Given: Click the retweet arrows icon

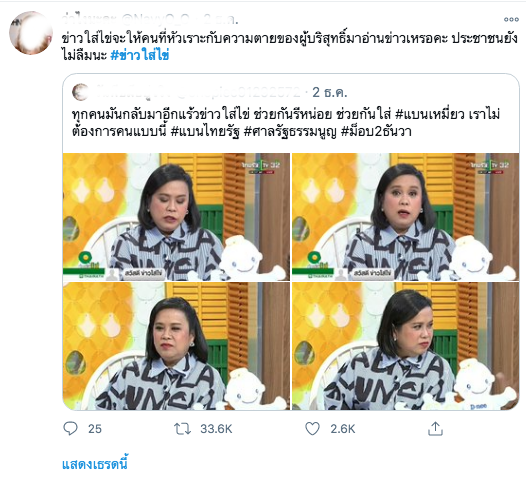Looking at the screenshot, I should point(182,429).
